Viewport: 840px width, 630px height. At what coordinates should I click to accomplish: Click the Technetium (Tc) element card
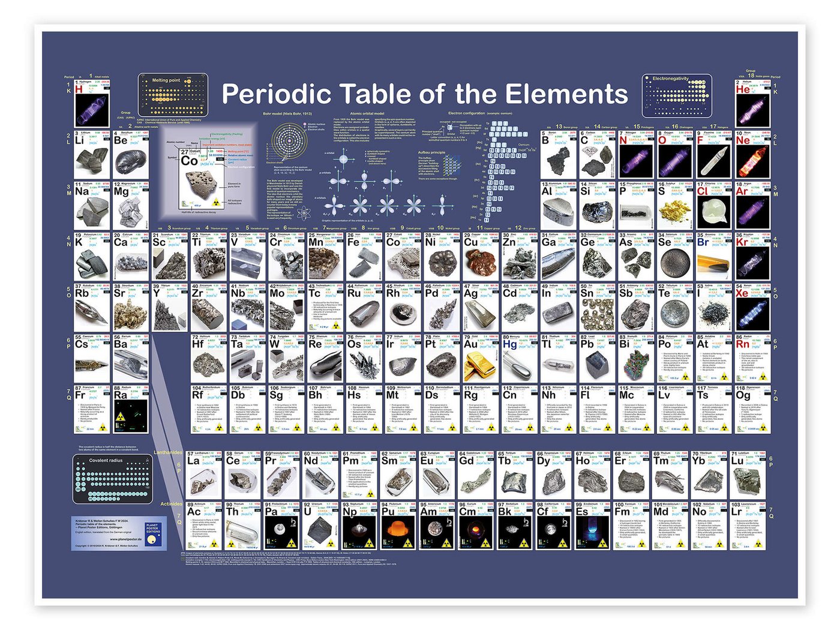[326, 307]
